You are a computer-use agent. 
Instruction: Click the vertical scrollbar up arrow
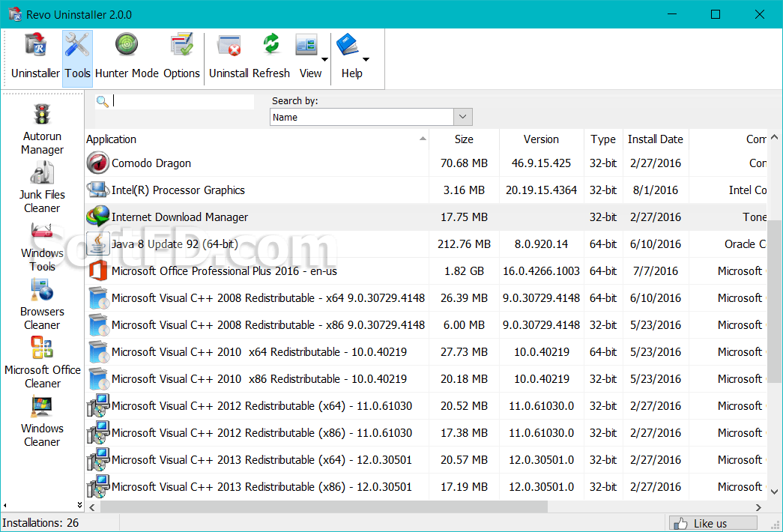(x=775, y=137)
